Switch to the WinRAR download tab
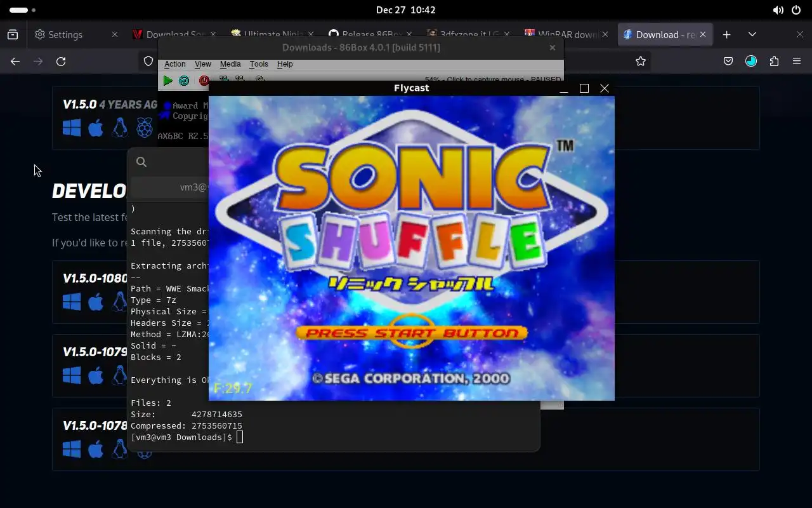This screenshot has width=812, height=508. [566, 34]
